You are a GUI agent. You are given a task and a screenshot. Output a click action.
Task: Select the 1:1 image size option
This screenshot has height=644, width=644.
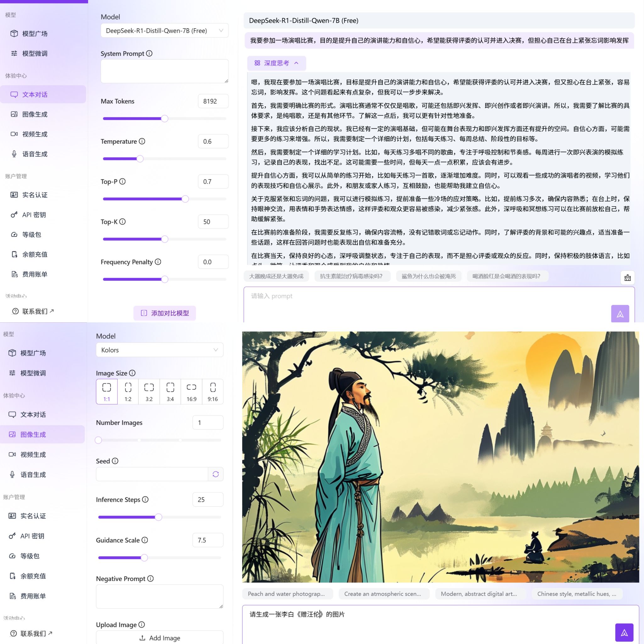point(107,392)
